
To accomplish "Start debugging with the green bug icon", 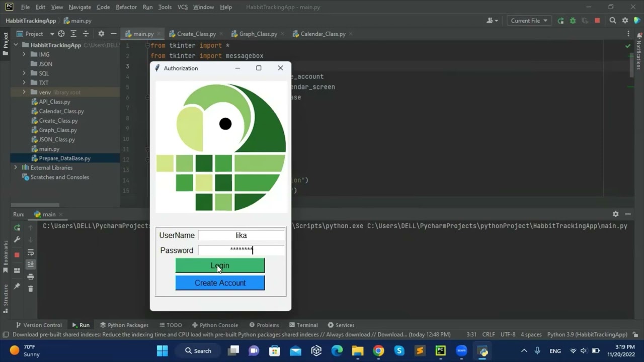I will (573, 21).
